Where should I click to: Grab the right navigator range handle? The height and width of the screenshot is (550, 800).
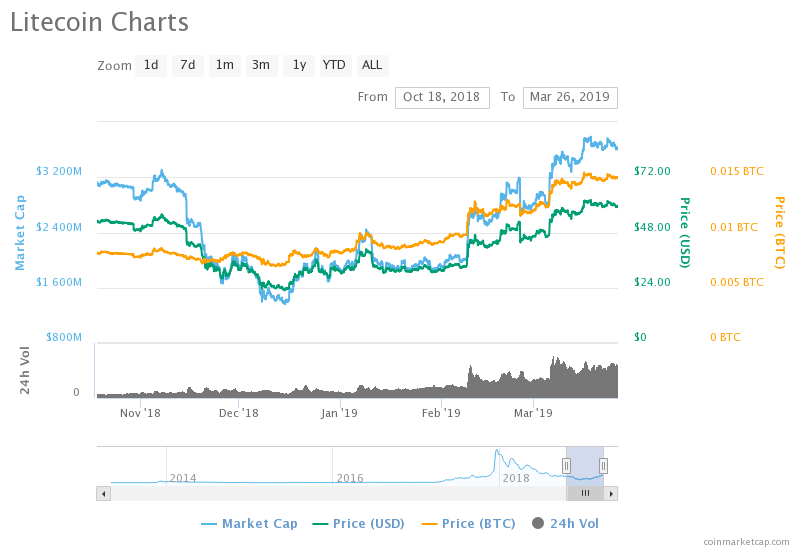(604, 466)
